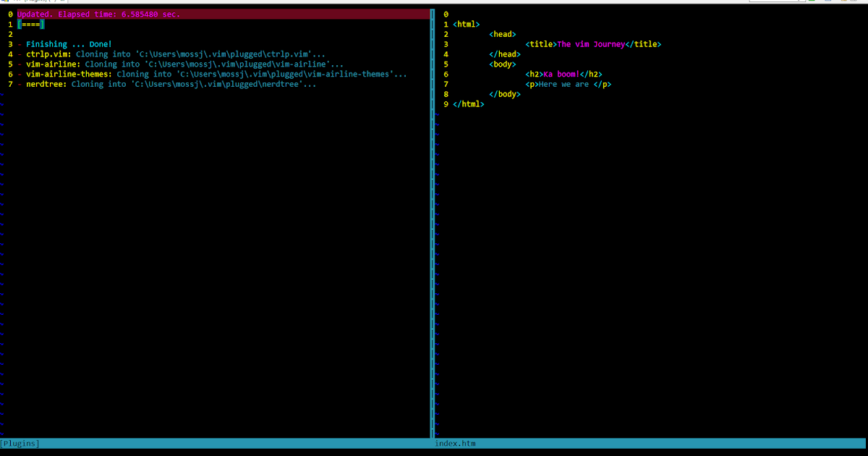
Task: Click the vim-airline: plugin name
Action: pos(54,64)
